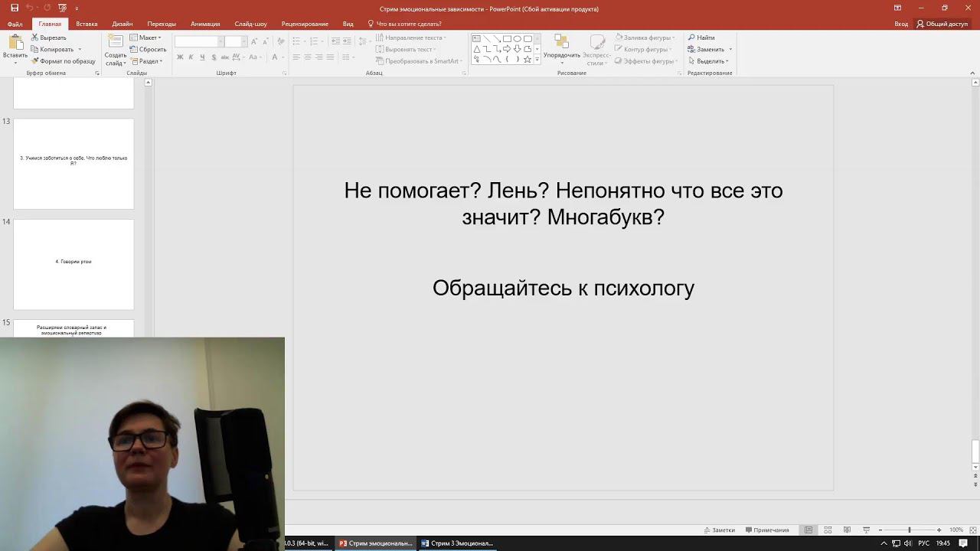980x551 pixels.
Task: Open Макет layout dropdown
Action: click(x=145, y=37)
